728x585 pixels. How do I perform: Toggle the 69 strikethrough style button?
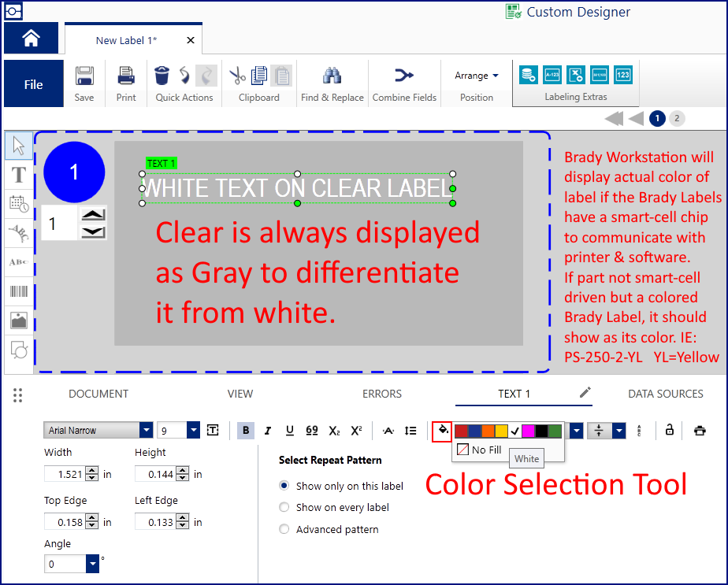click(312, 431)
